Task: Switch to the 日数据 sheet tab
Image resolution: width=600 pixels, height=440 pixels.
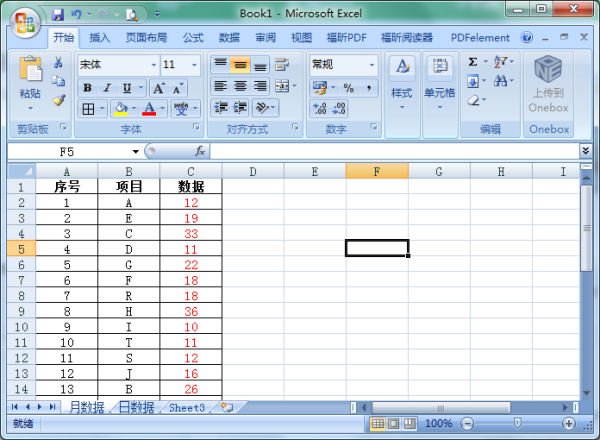Action: click(x=136, y=408)
